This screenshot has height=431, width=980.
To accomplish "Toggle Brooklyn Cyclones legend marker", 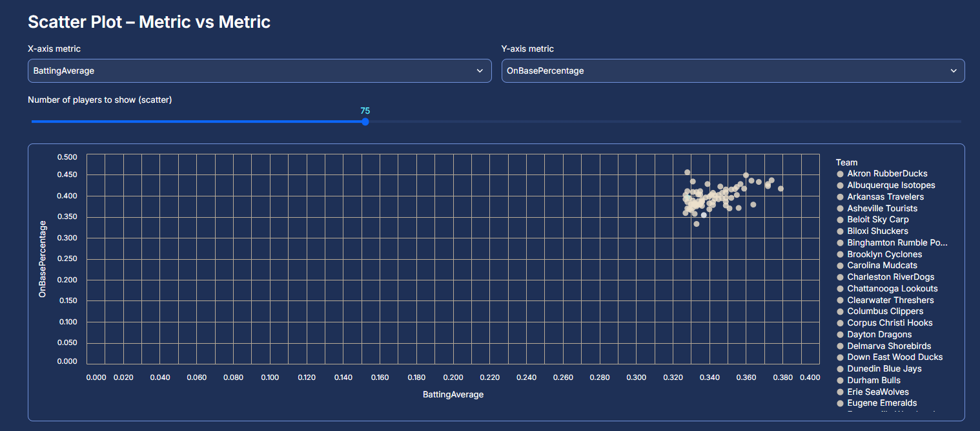I will pos(841,255).
